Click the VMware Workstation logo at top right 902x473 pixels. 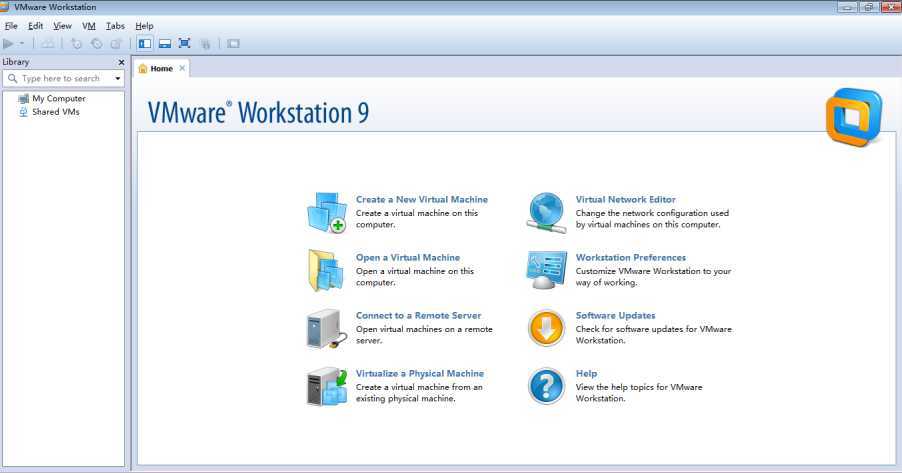[854, 117]
